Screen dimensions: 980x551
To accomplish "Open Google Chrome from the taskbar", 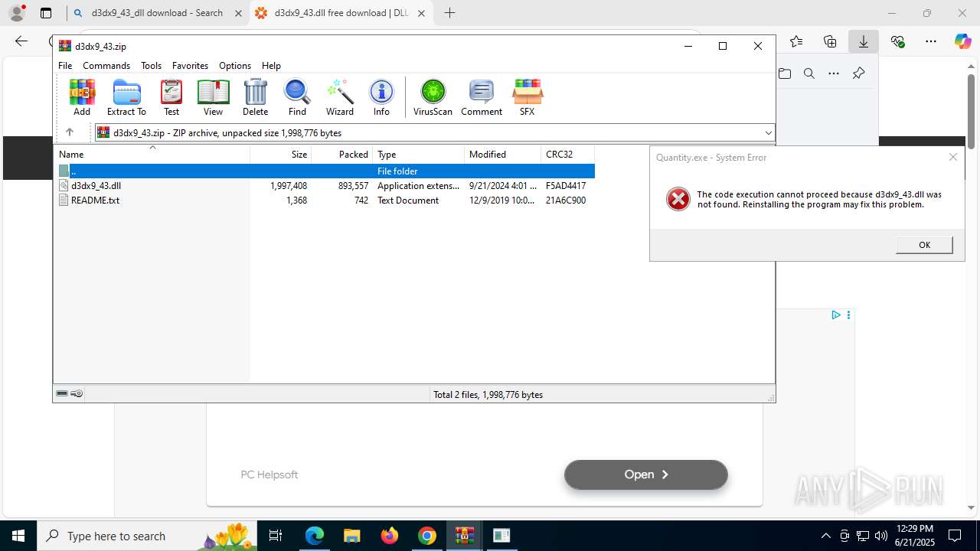I will [x=427, y=536].
